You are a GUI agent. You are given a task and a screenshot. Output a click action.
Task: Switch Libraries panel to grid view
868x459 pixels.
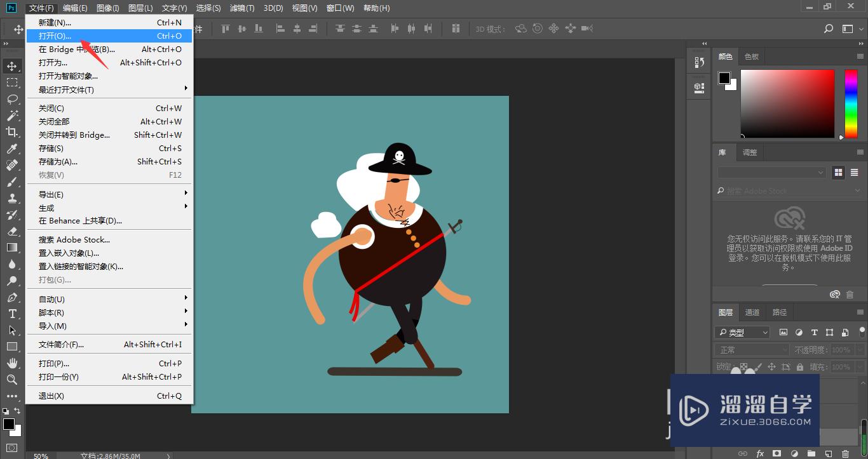838,172
